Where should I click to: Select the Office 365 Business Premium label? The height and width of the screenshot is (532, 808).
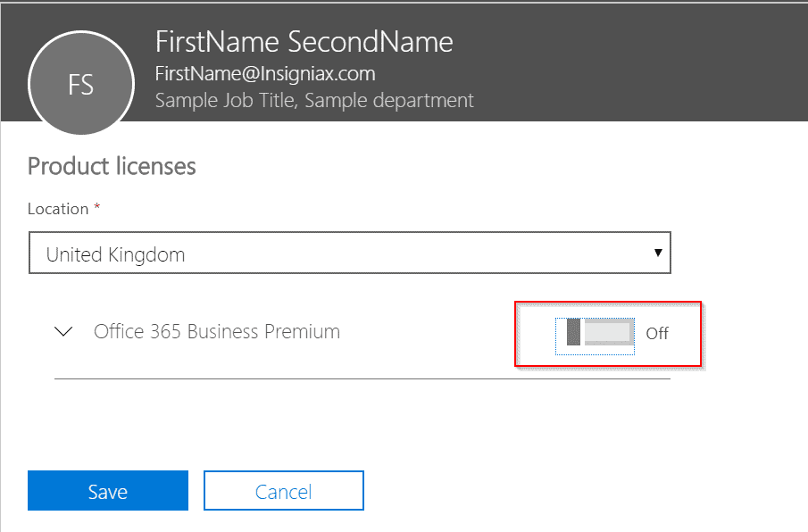(x=217, y=332)
